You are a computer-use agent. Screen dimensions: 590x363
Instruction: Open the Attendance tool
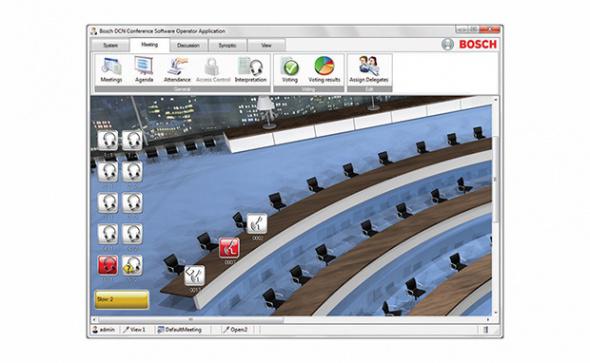(x=177, y=70)
